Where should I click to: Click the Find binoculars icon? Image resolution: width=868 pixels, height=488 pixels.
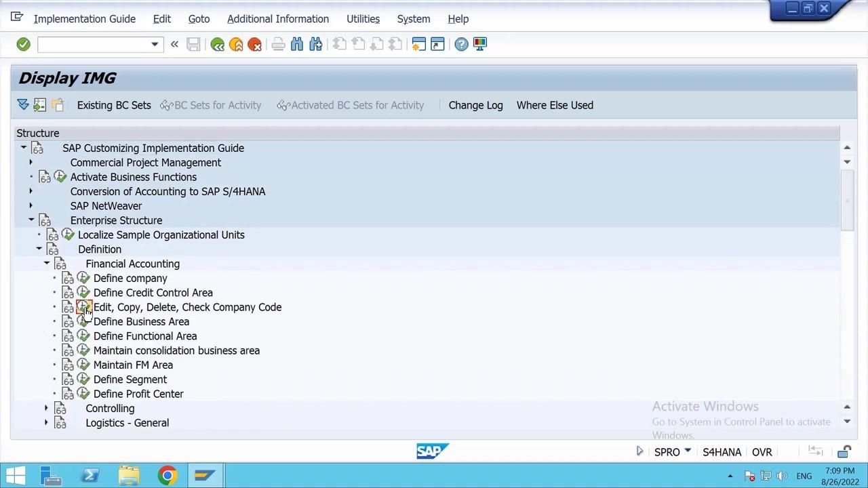[x=297, y=44]
